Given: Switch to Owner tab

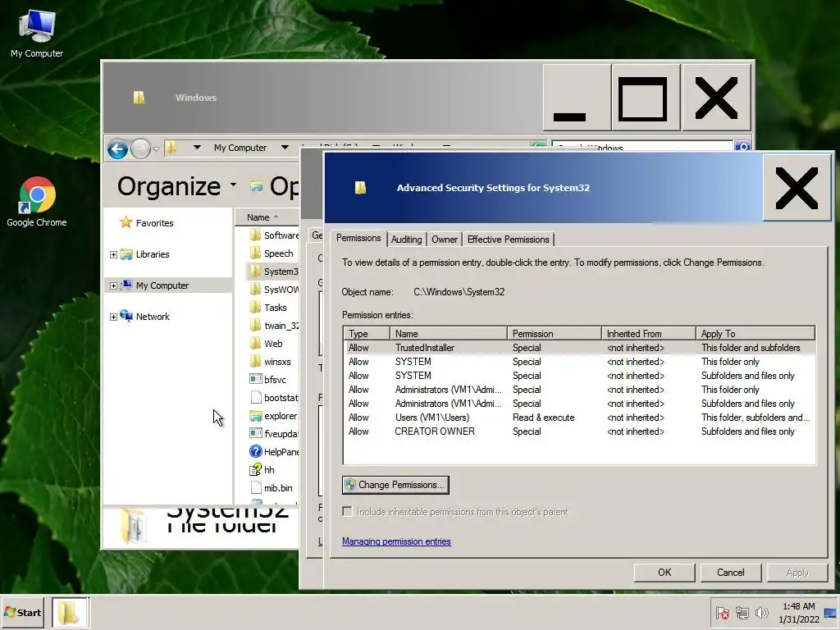Looking at the screenshot, I should coord(445,240).
